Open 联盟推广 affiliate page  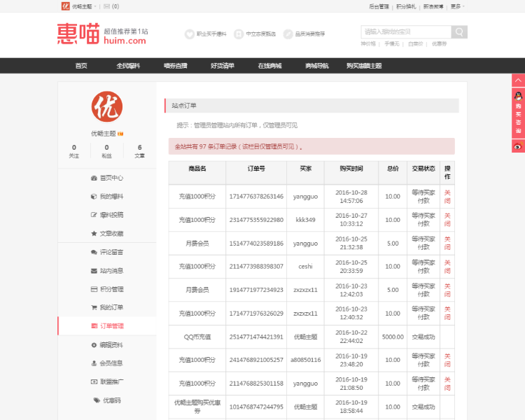[x=107, y=381]
